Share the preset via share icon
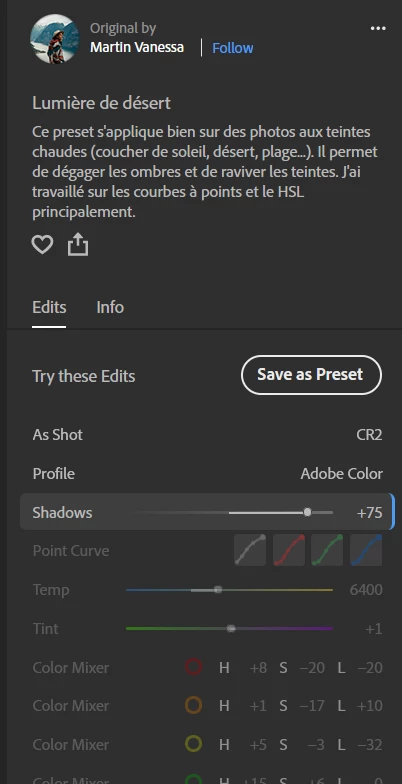The image size is (402, 784). tap(78, 245)
